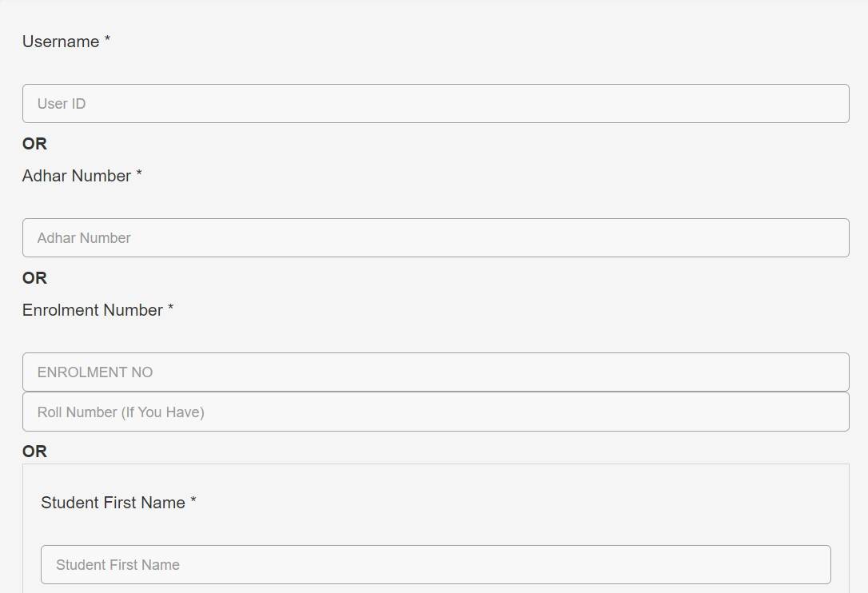Click the Adhar Number label text

(77, 176)
